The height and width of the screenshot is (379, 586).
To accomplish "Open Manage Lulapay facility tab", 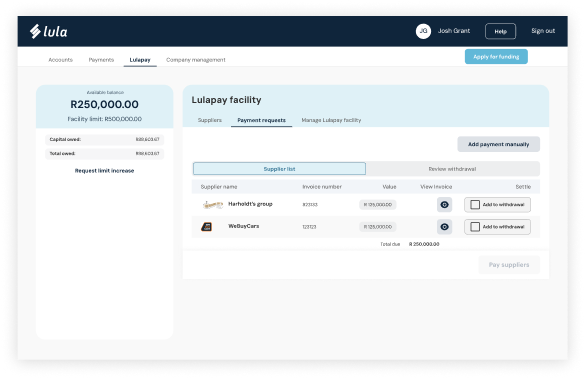I will [331, 120].
